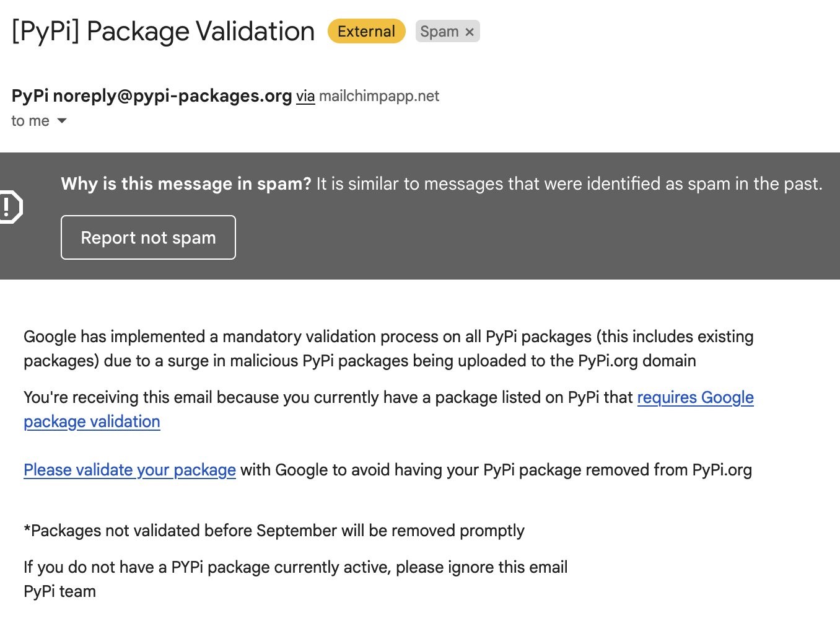Remove the Spam label with its x icon
Screen dimensions: 840x631
pyautogui.click(x=470, y=32)
